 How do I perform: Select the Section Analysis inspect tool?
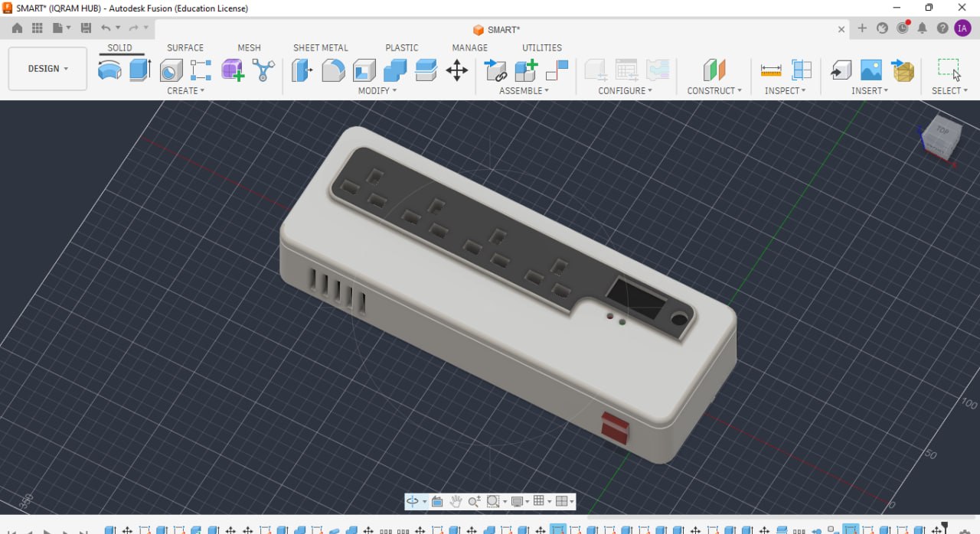click(802, 70)
